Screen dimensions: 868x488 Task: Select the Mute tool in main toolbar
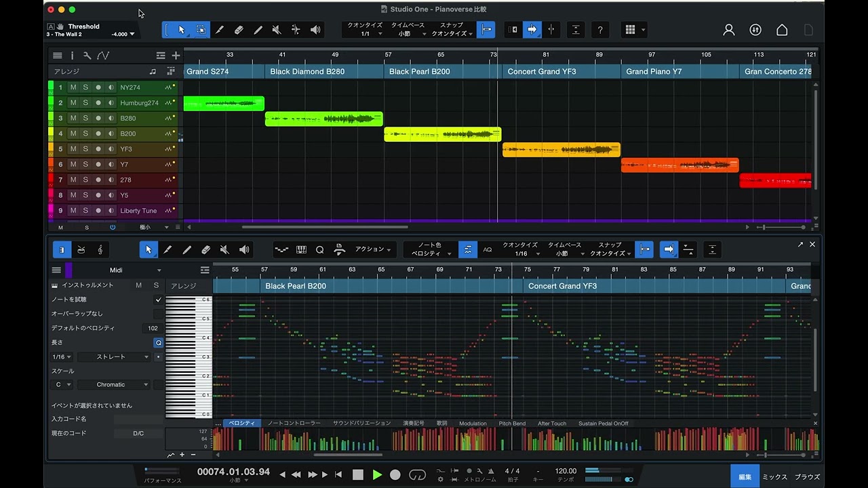(x=277, y=30)
